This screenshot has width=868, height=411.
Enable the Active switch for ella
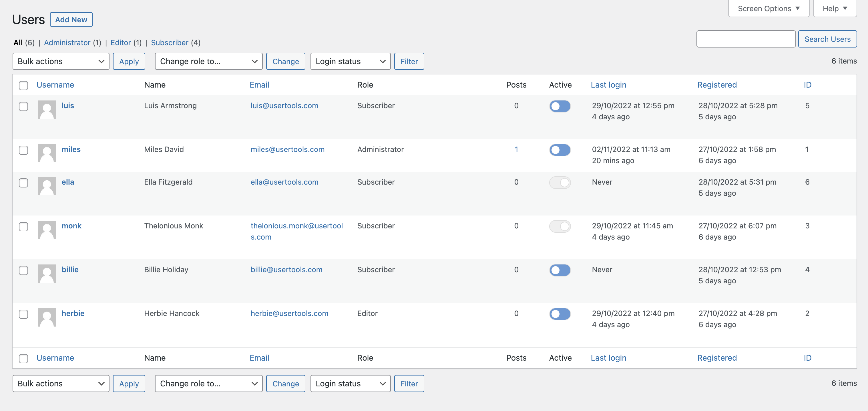[560, 183]
